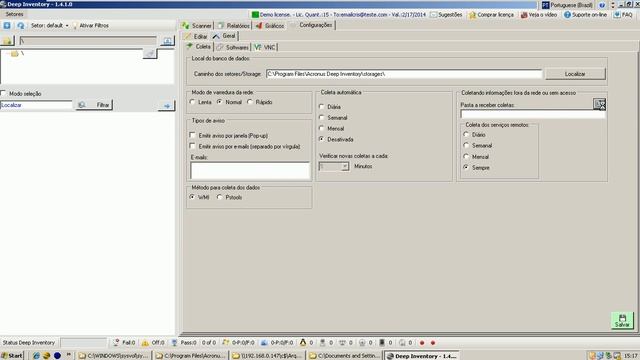The width and height of the screenshot is (640, 360).
Task: Switch to the Scanner tab
Action: tap(197, 25)
